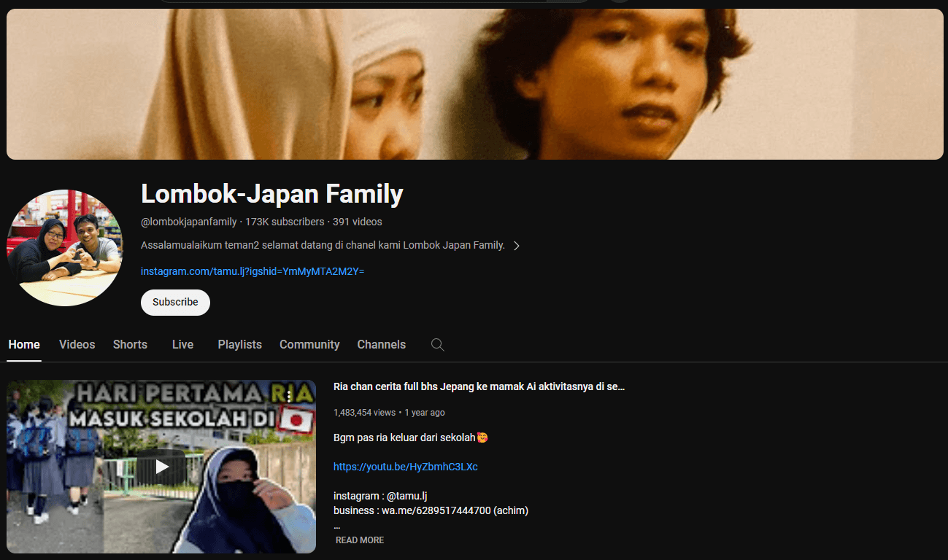This screenshot has width=948, height=560.
Task: Open the Community tab
Action: [309, 344]
